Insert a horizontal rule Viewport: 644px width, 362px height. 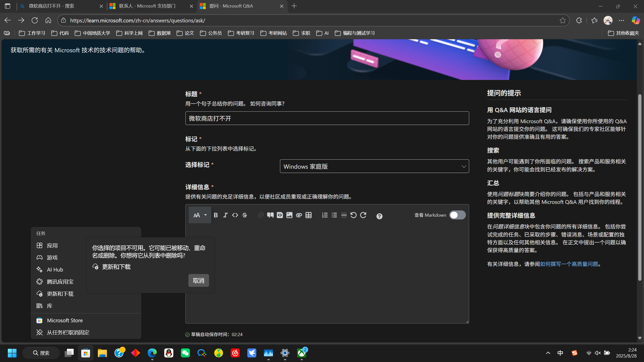[344, 215]
